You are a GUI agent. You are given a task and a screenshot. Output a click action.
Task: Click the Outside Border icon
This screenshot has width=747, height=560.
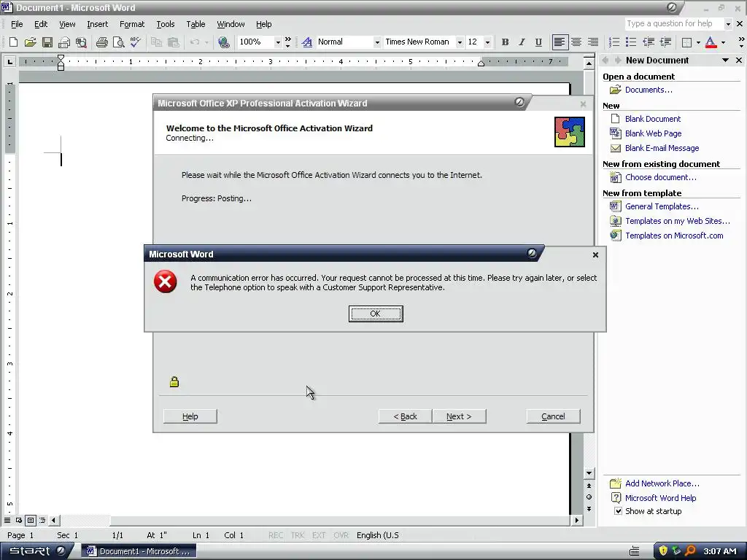(x=686, y=42)
